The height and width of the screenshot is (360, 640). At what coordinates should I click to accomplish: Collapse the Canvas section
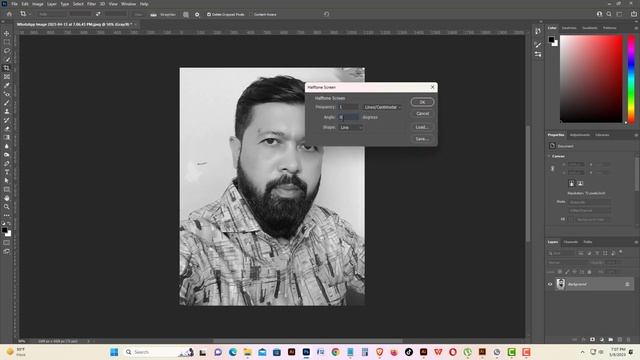click(549, 156)
